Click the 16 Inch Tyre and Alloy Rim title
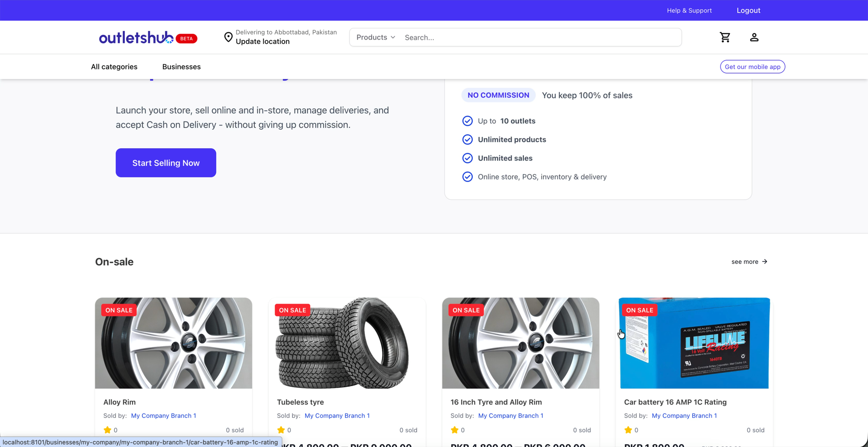Viewport: 868px width, 447px height. 496,402
